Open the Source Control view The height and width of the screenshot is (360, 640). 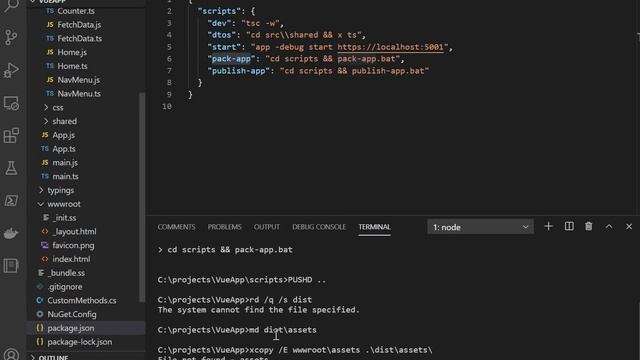click(11, 38)
